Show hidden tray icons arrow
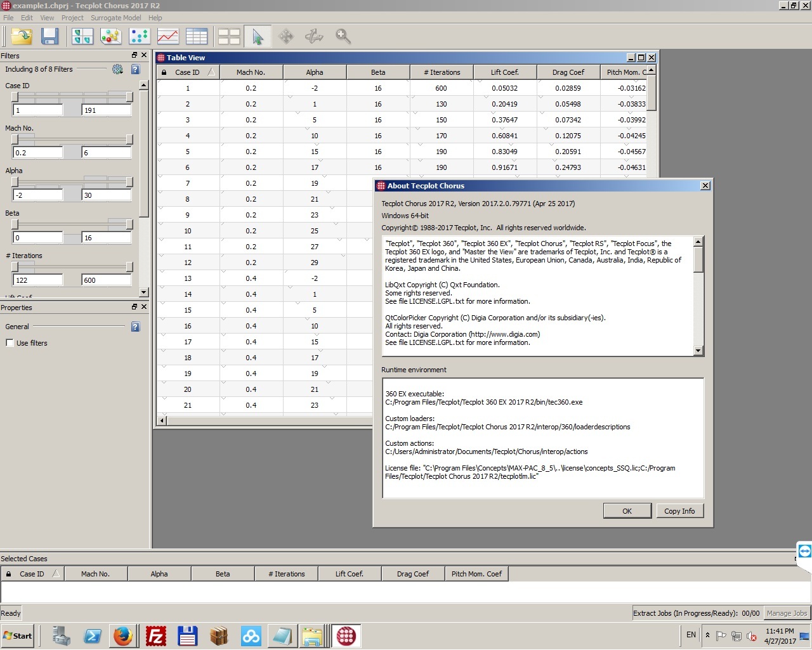 pyautogui.click(x=708, y=635)
